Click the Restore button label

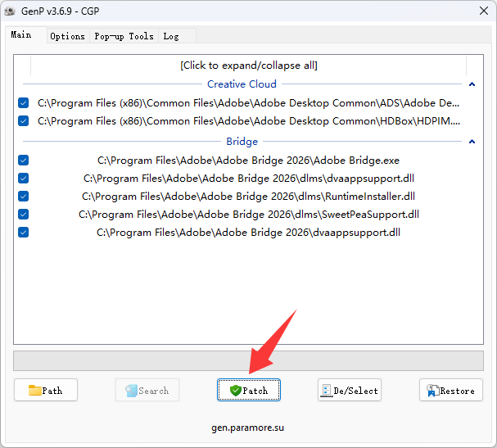tap(458, 391)
